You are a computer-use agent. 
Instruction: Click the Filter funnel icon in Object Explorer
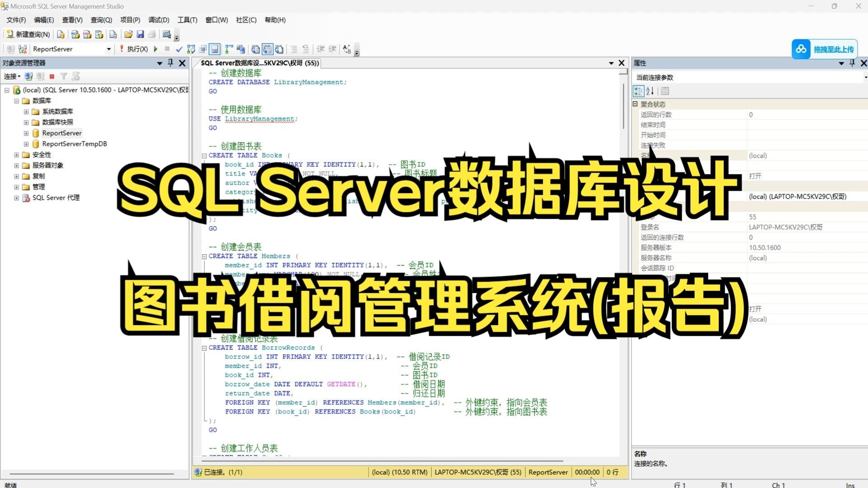coord(64,76)
